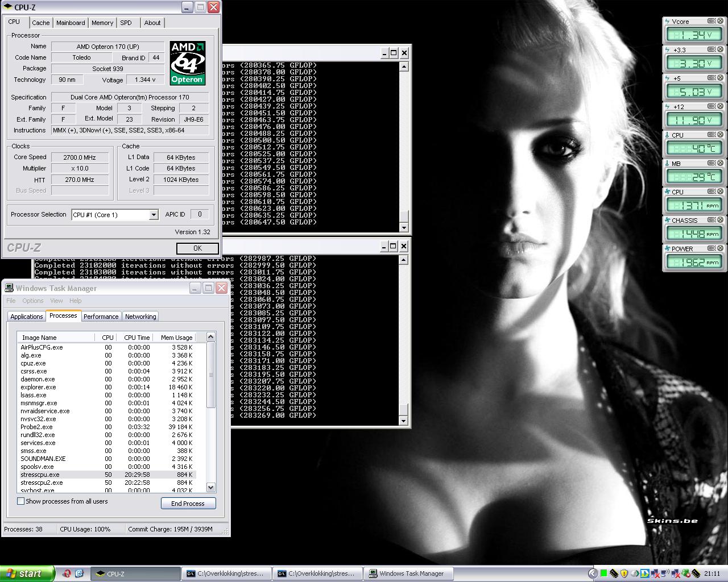Click the lightning icon on Vcore gadget
Screen dimensions: 728x582
(668, 22)
